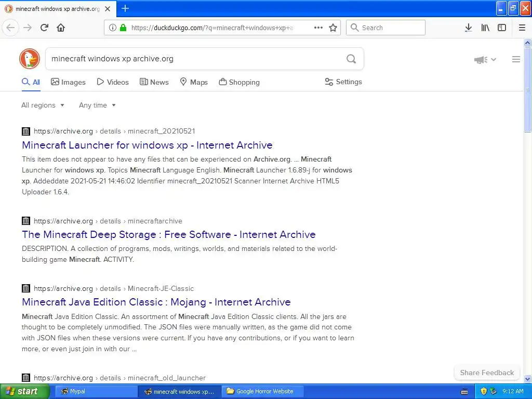Click the archive.org Minecraft-JE-Classic URL
532x399 pixels.
[x=114, y=288]
